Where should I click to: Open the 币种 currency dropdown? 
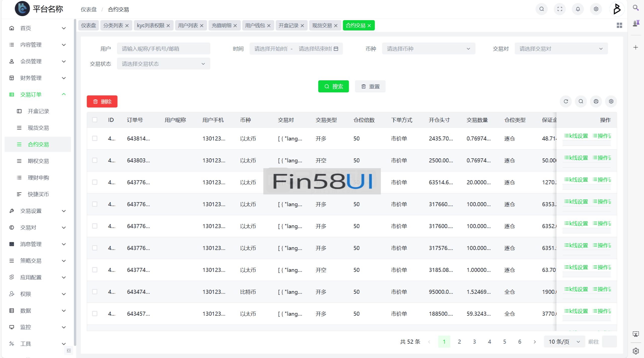(x=428, y=49)
